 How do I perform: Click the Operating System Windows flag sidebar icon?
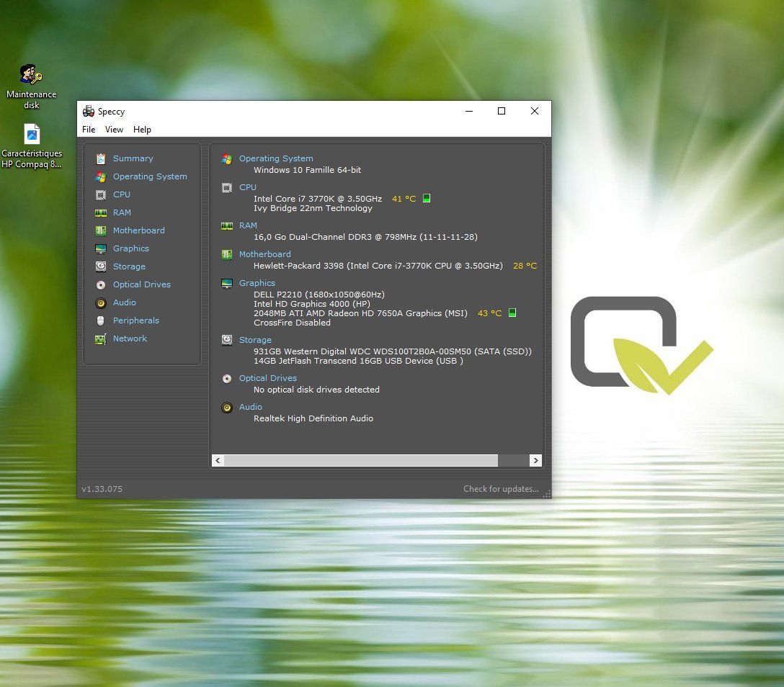(100, 176)
